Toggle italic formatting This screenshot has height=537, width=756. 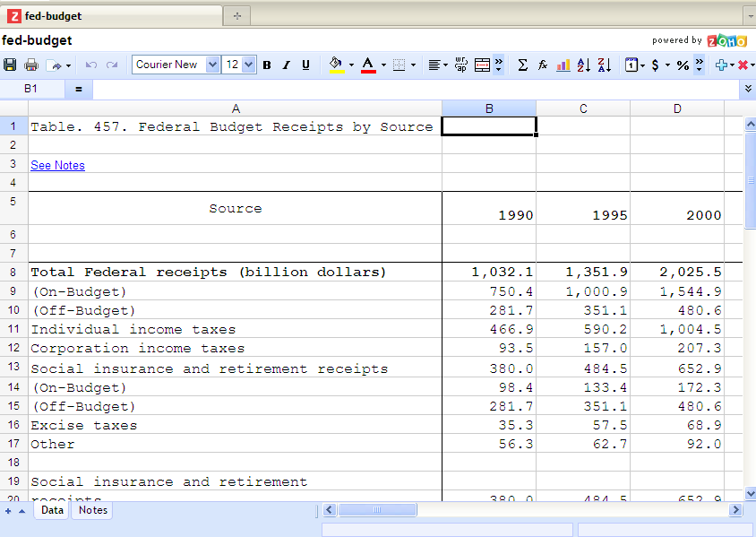(287, 65)
